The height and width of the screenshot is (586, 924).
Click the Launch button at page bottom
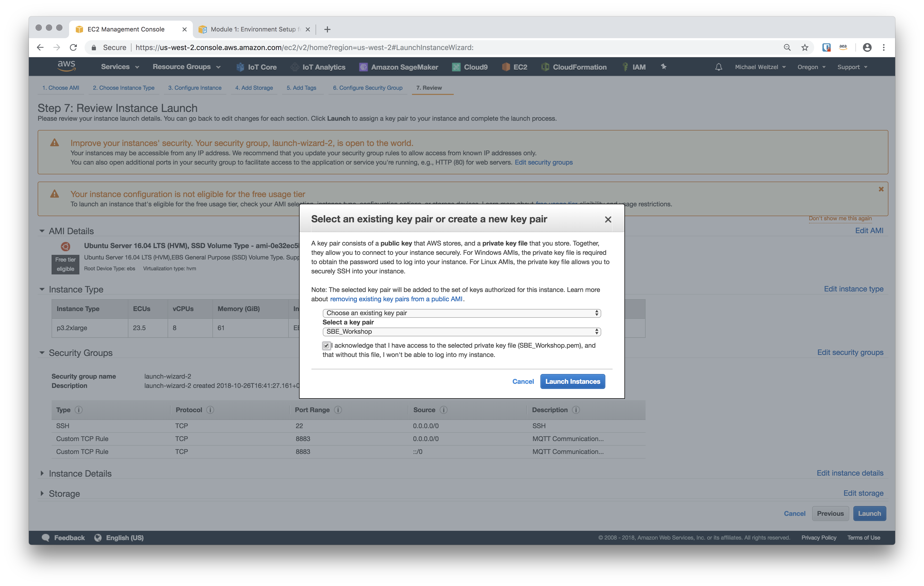click(870, 514)
